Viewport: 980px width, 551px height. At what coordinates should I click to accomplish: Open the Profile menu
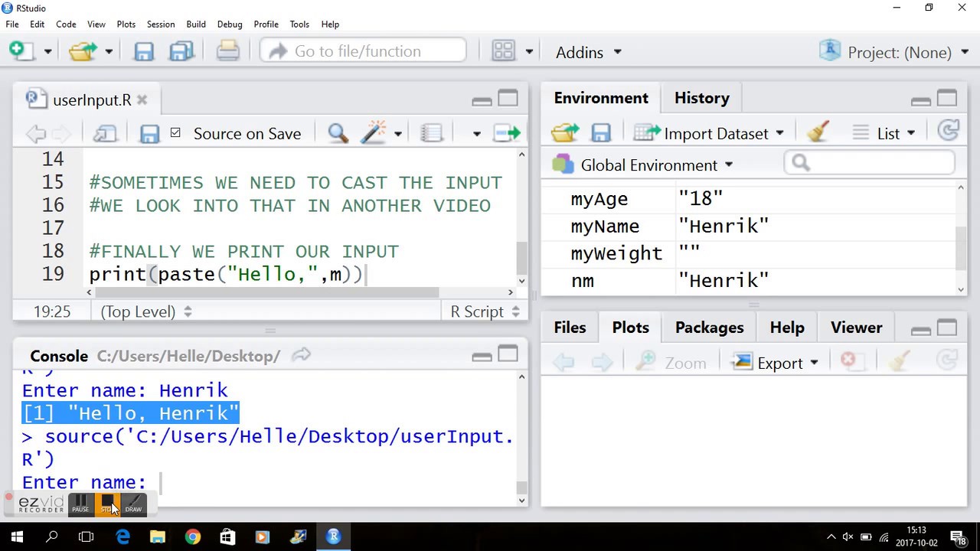pos(266,24)
